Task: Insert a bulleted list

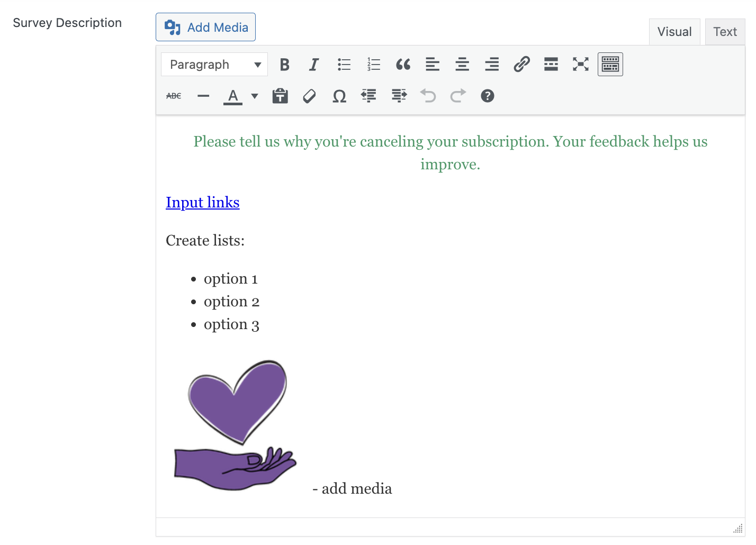Action: (x=344, y=65)
